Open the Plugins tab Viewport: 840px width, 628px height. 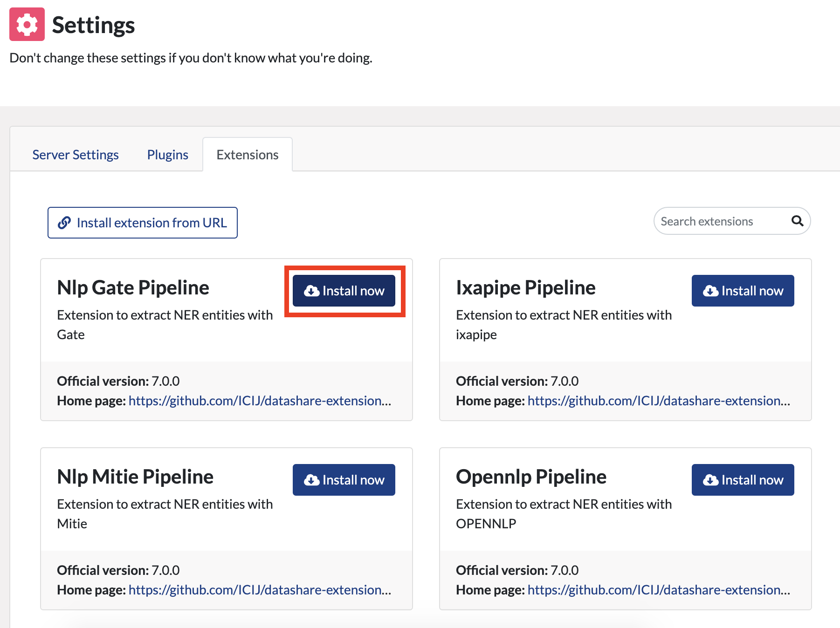[x=168, y=155]
